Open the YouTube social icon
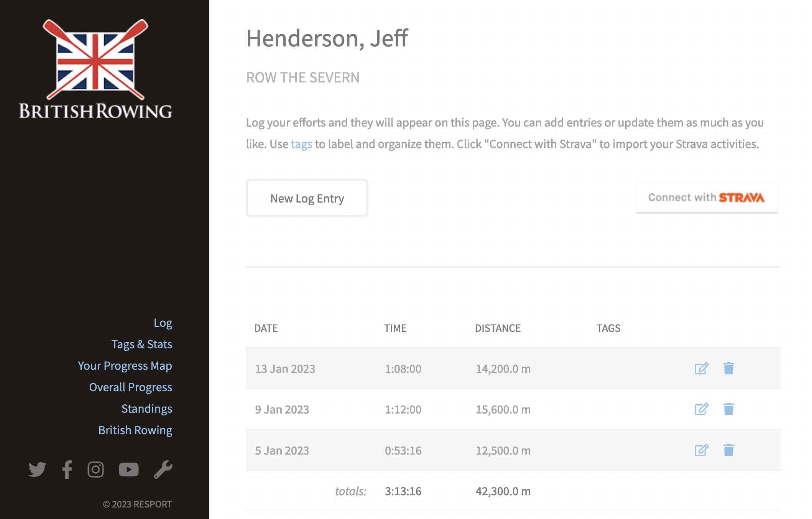This screenshot has height=519, width=812. (128, 470)
